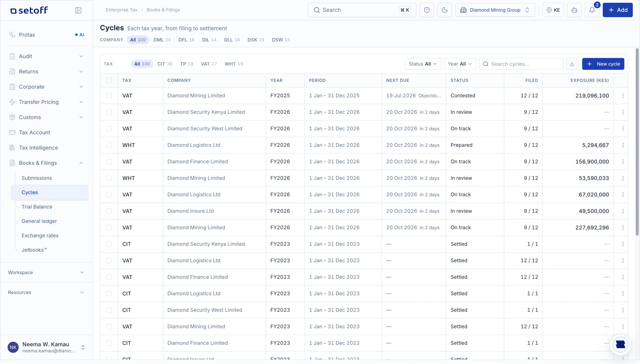
Task: Open the assistant bot icon in top bar
Action: coord(574,10)
